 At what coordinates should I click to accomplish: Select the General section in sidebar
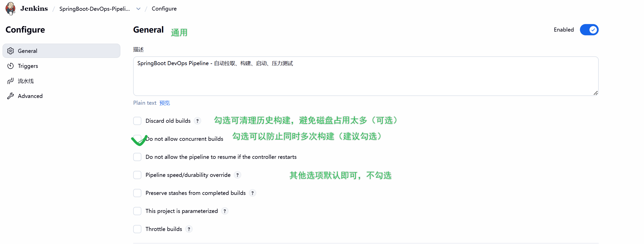pos(61,51)
